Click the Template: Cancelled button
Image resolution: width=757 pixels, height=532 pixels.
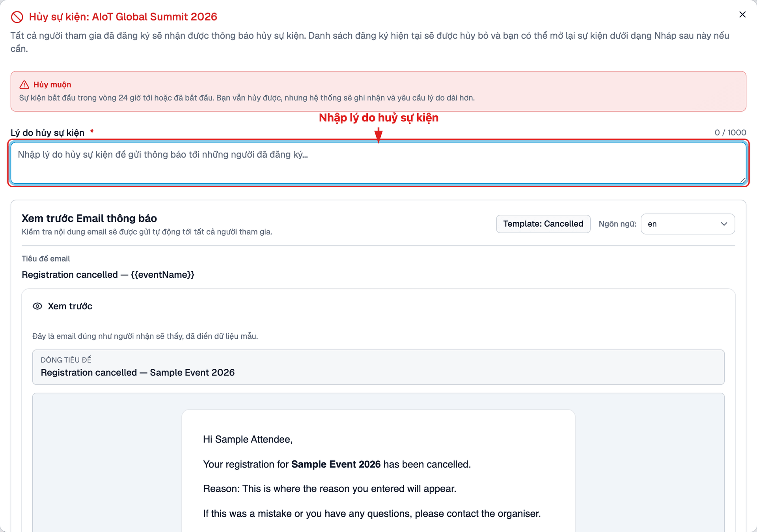(x=543, y=224)
